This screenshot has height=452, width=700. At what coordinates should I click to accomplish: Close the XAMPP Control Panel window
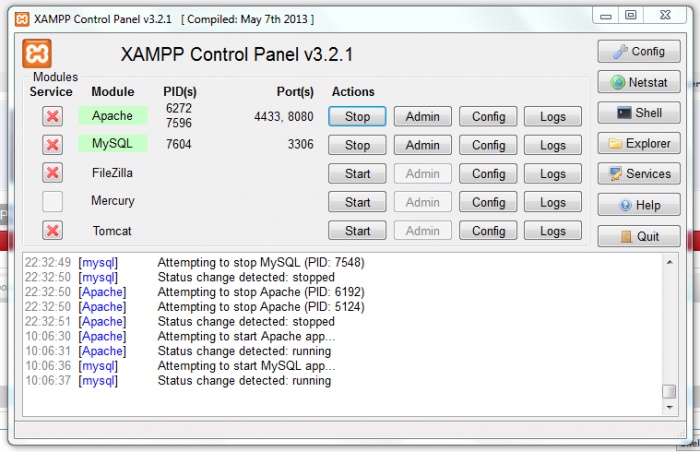[x=665, y=15]
